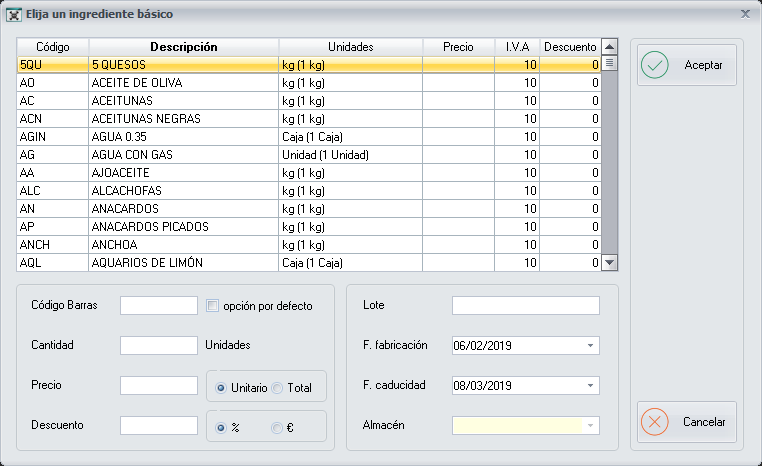Select the Total price radio button
762x466 pixels.
click(x=278, y=387)
